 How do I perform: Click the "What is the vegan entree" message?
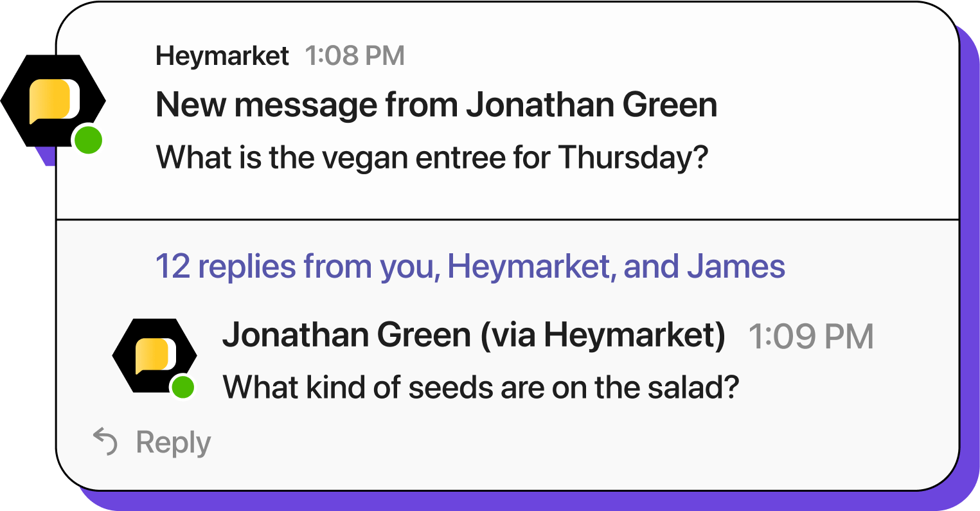click(x=432, y=157)
